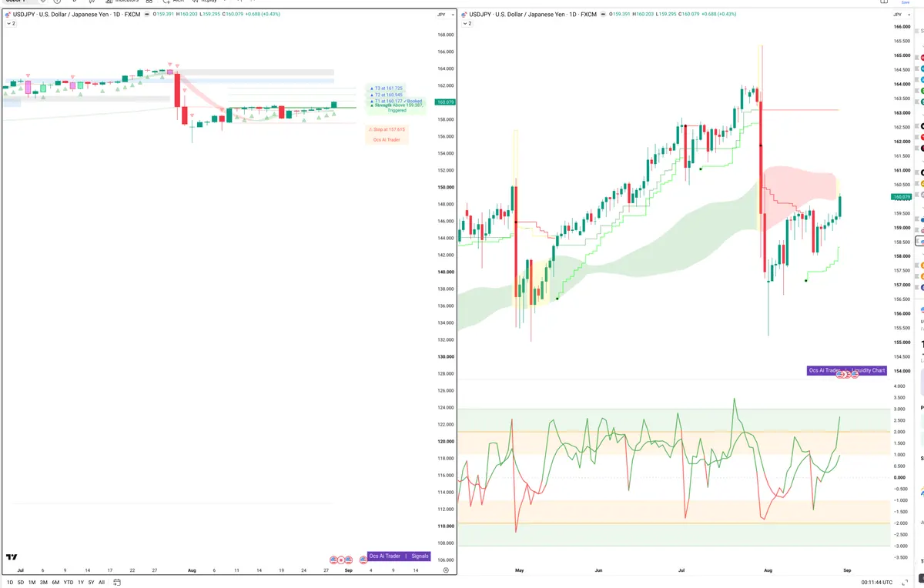This screenshot has width=924, height=588.
Task: Click 'May' on the right chart time axis
Action: click(519, 570)
